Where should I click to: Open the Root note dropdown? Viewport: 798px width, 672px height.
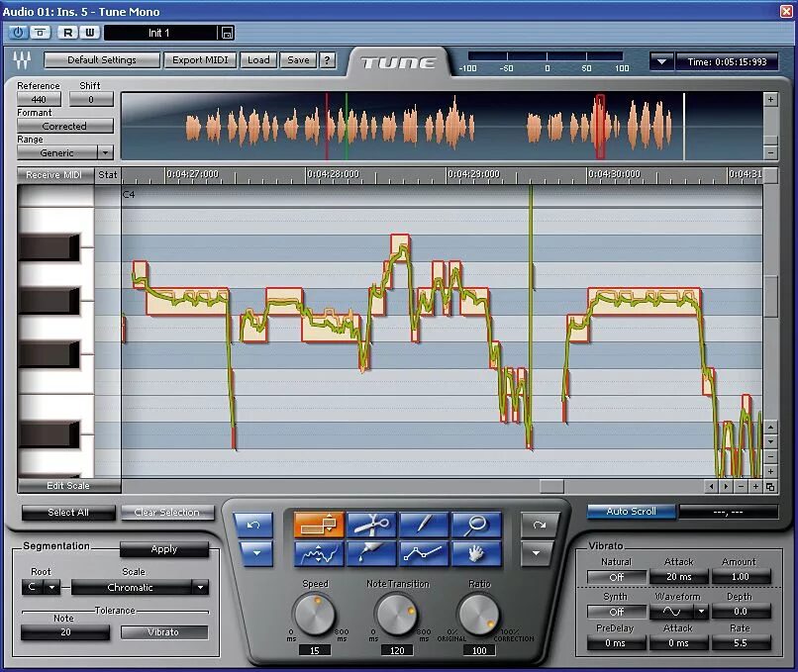[40, 587]
